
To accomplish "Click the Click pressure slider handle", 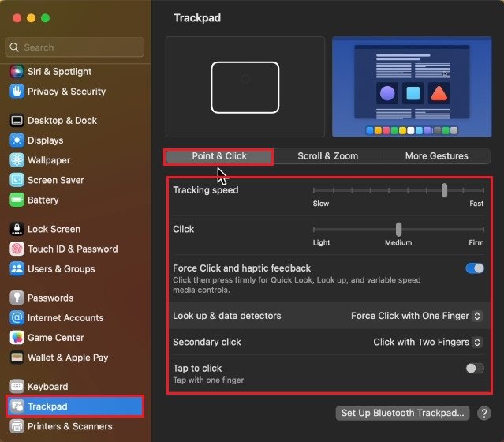I will click(x=399, y=229).
